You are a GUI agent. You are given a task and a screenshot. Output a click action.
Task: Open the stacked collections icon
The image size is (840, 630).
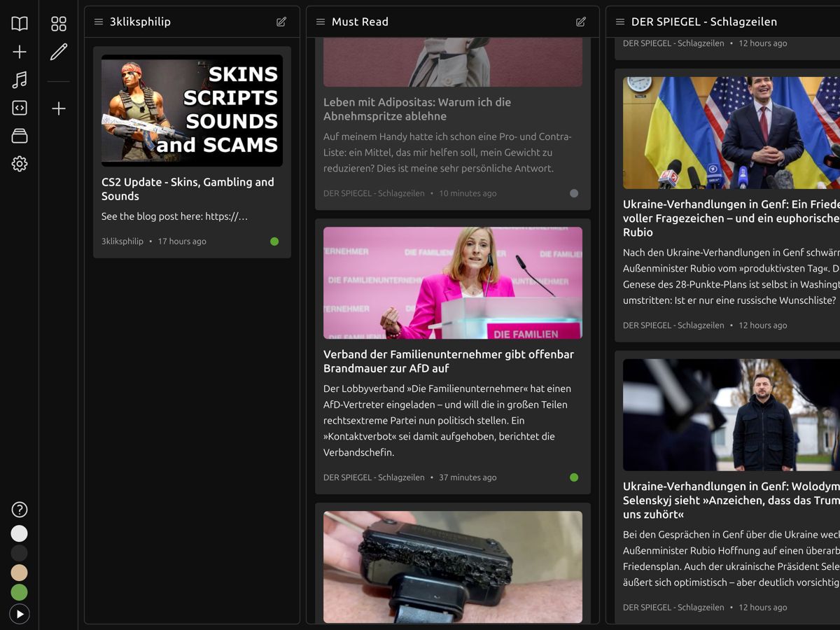pyautogui.click(x=20, y=136)
